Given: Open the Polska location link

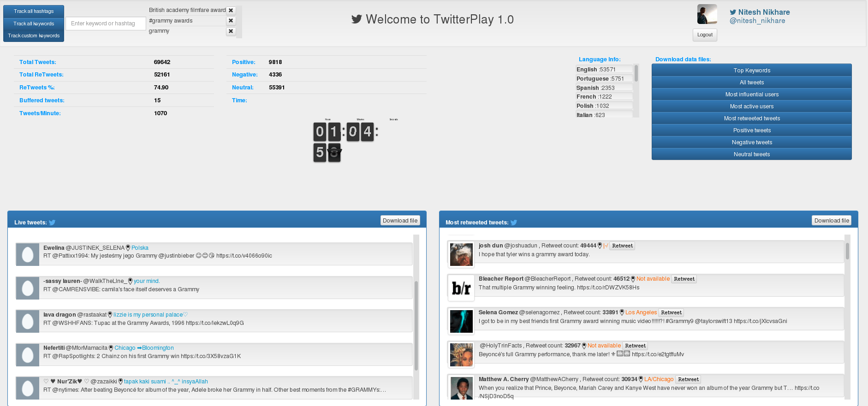Looking at the screenshot, I should pyautogui.click(x=140, y=248).
